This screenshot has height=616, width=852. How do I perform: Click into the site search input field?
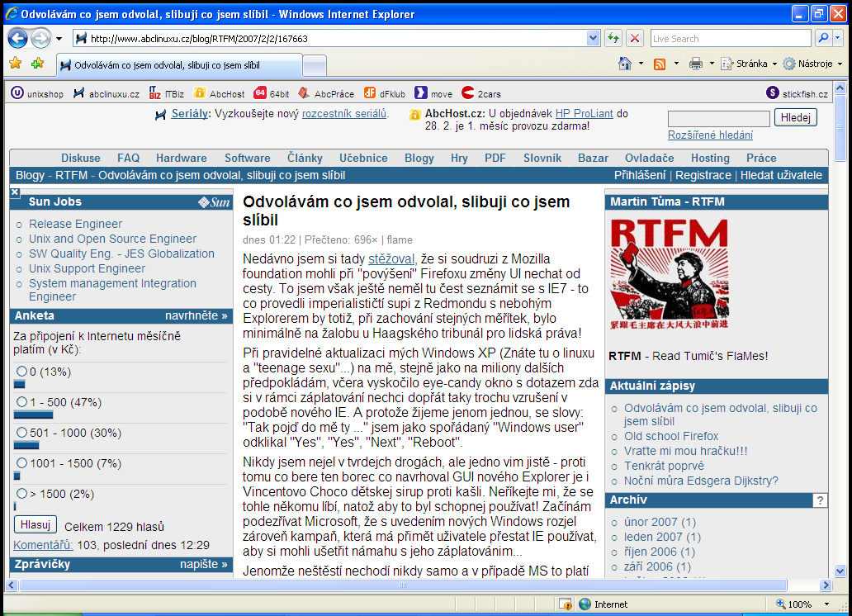718,118
